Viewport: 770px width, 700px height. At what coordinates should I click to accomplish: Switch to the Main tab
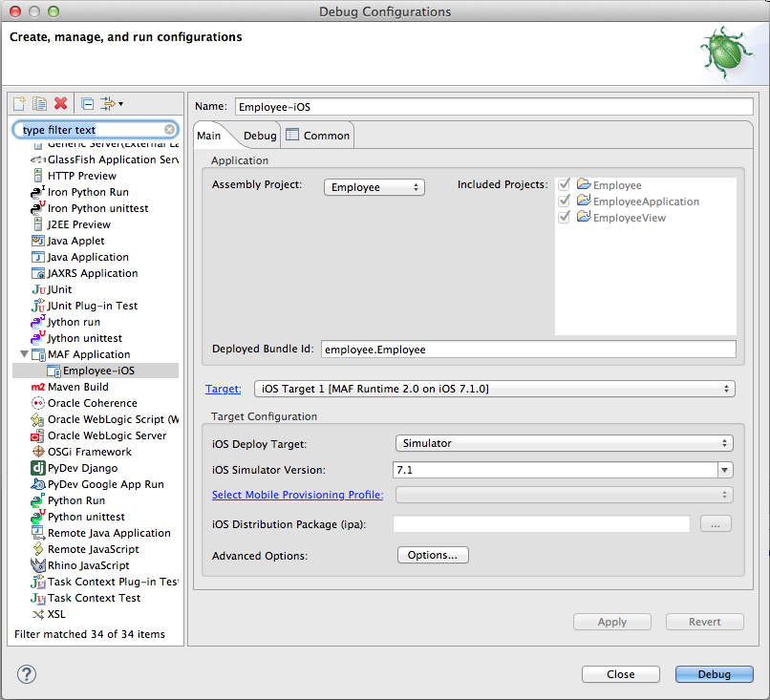(208, 136)
